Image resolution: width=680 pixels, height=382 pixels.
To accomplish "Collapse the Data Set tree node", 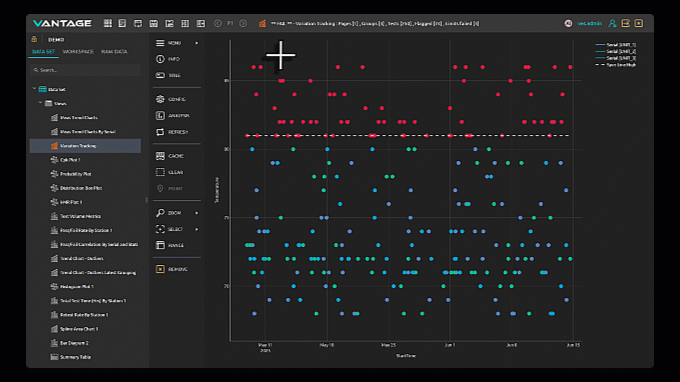I will pyautogui.click(x=34, y=89).
